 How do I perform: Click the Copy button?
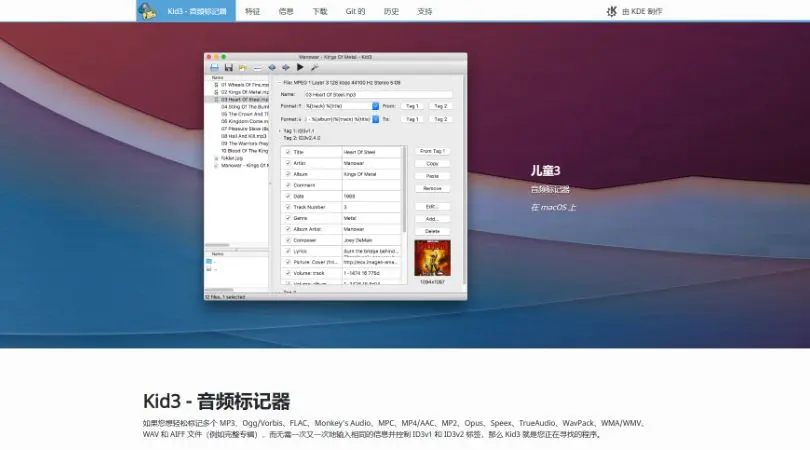click(x=432, y=164)
